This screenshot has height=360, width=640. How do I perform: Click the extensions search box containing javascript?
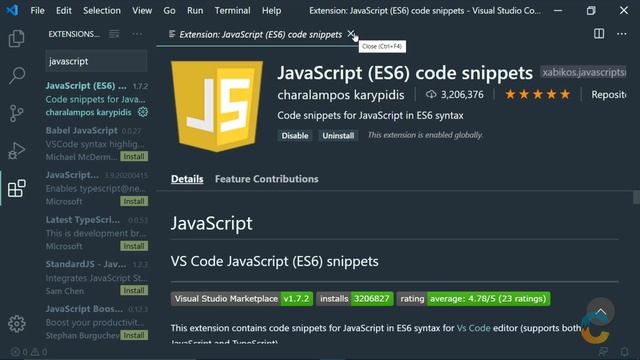point(96,61)
